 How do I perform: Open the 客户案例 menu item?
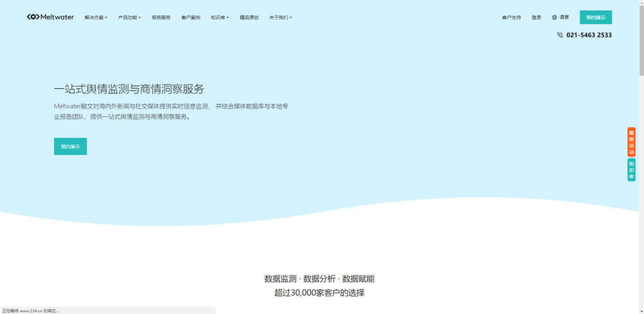(191, 17)
